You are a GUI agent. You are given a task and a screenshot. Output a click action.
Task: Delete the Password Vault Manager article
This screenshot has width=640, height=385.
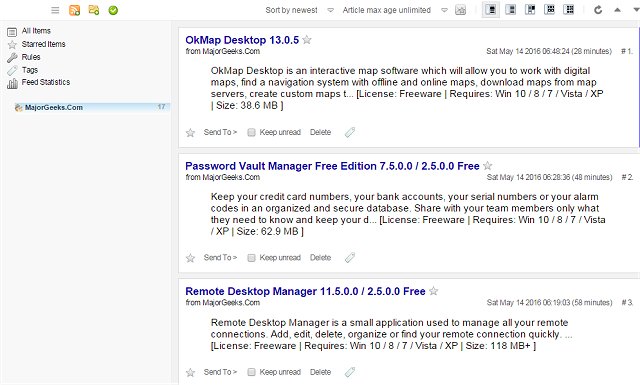[x=320, y=258]
